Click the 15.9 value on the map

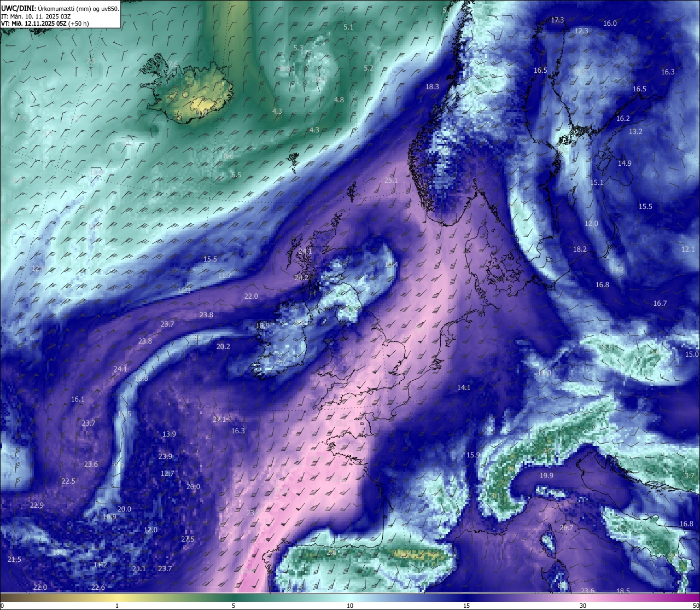click(473, 455)
